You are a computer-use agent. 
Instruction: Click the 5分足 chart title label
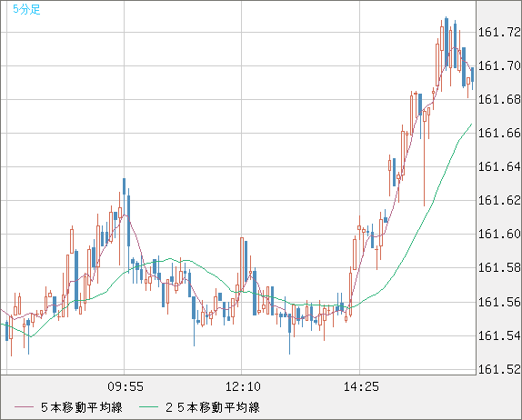point(26,9)
